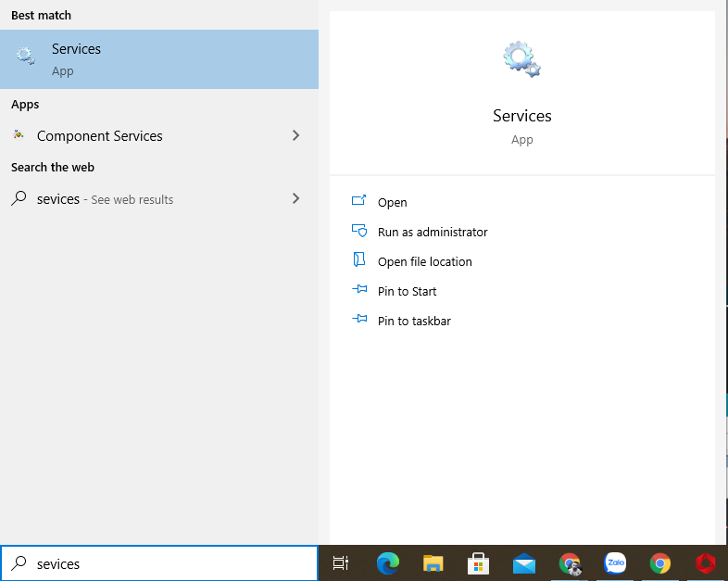728x581 pixels.
Task: Open Task View from the taskbar
Action: point(341,563)
